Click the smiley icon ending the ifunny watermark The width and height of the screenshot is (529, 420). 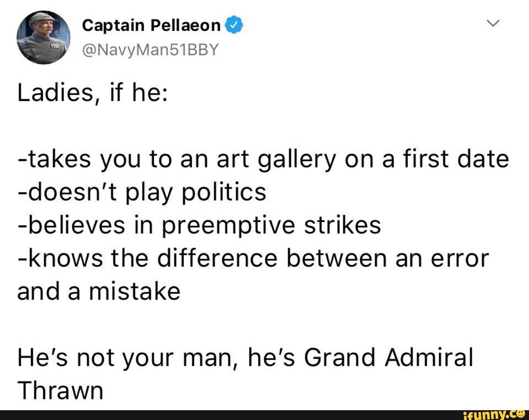point(521,414)
